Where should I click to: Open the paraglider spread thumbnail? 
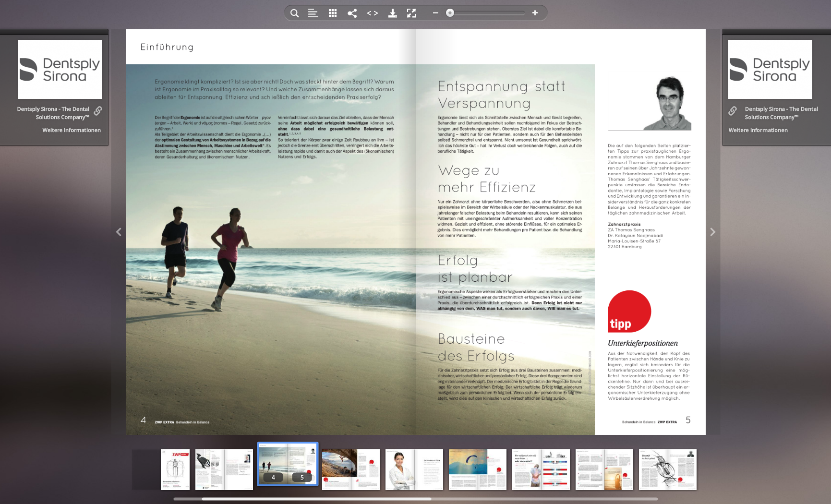tap(478, 469)
